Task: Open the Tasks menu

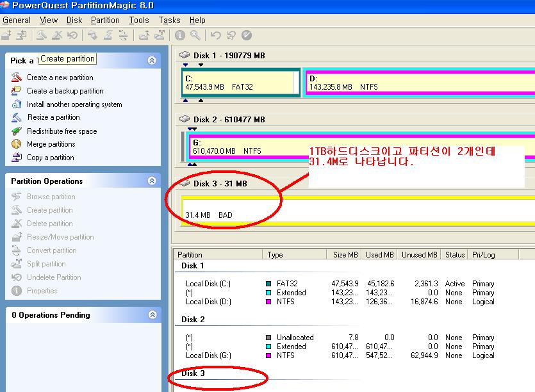Action: click(169, 20)
